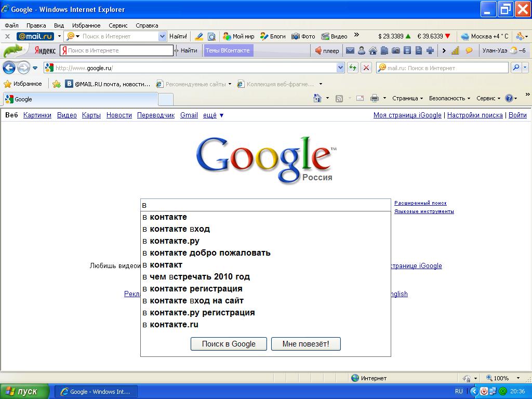
Task: Click the Улан-Удэ weather icon
Action: (513, 50)
